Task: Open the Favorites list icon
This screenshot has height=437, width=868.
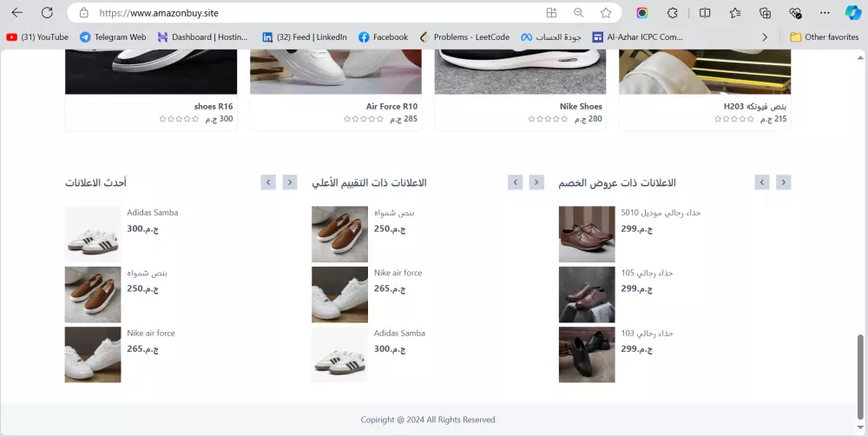Action: click(x=735, y=13)
